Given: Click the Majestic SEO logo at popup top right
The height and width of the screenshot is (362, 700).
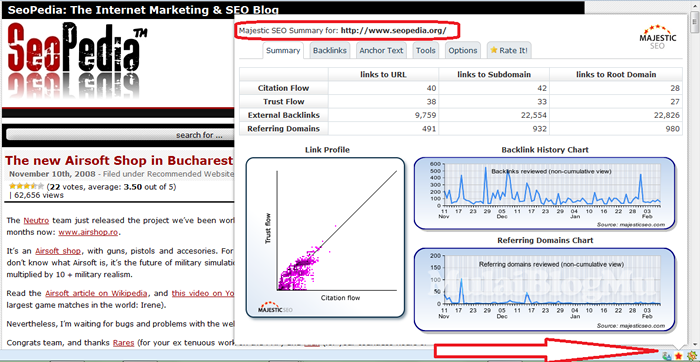Looking at the screenshot, I should tap(658, 37).
